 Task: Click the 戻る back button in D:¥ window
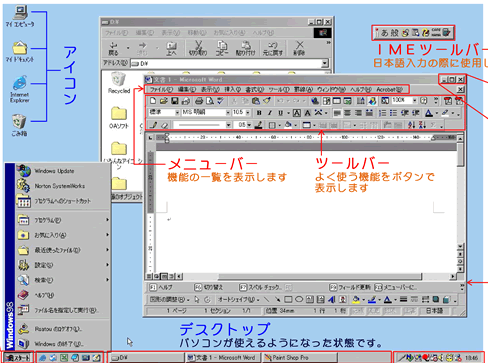tap(113, 48)
